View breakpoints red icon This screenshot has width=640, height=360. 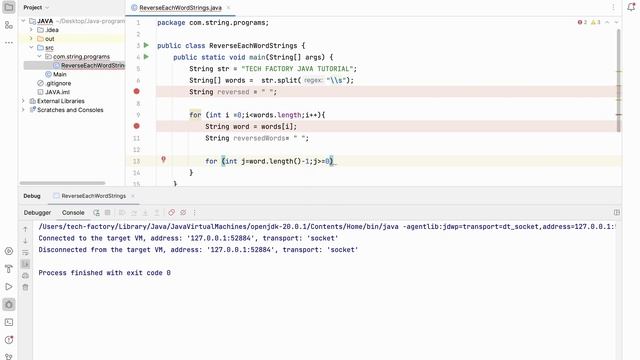tap(171, 213)
